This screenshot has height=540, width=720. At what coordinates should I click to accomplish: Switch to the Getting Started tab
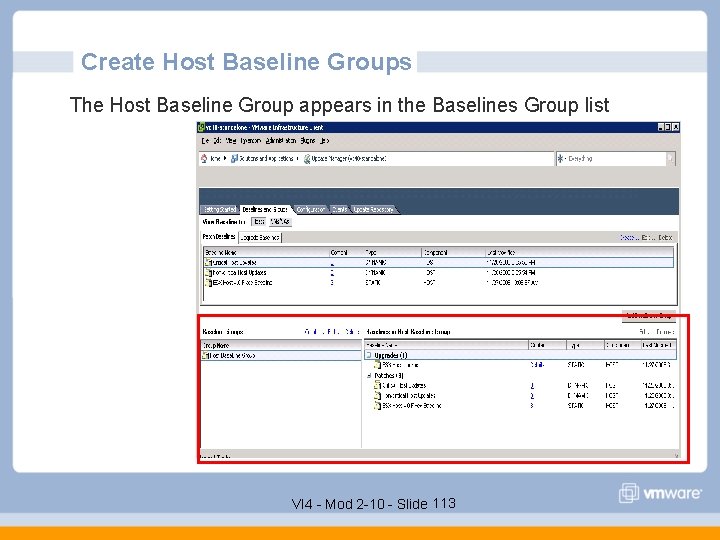click(x=219, y=209)
